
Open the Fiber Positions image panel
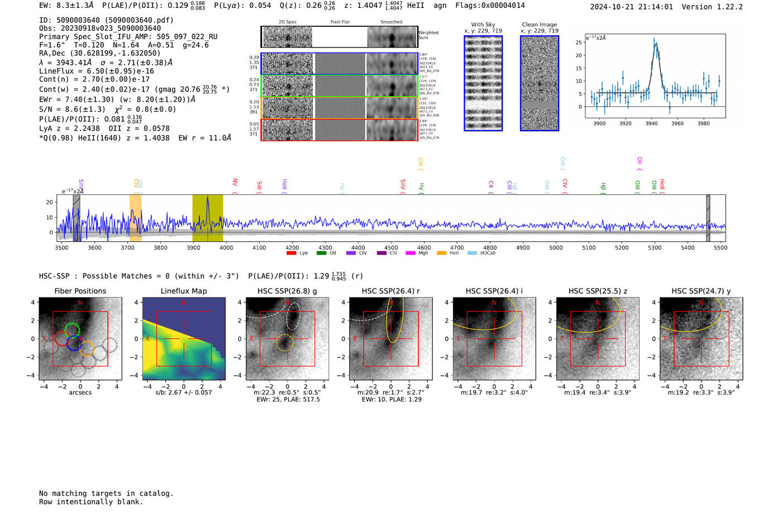point(80,339)
